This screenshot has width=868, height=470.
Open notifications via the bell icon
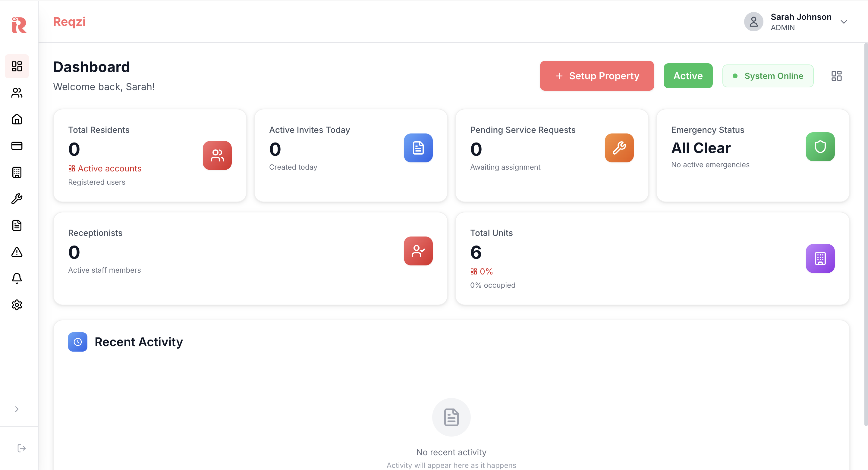pos(17,278)
